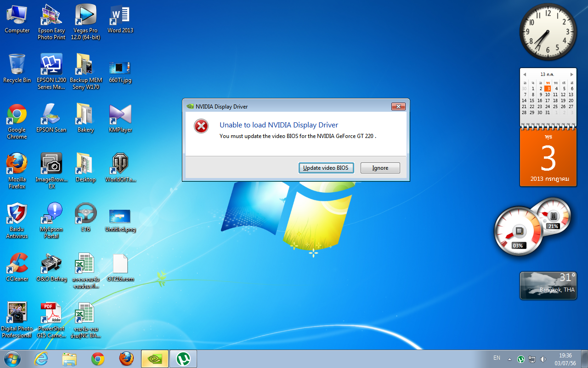Select the EPSON L200 Series shortcut
588x368 pixels.
click(x=51, y=71)
